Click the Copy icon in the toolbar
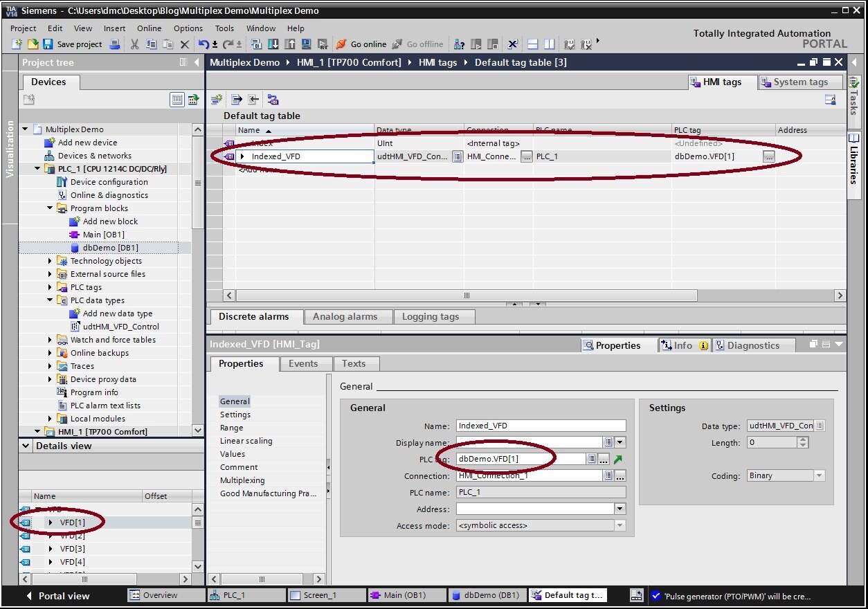 (150, 44)
